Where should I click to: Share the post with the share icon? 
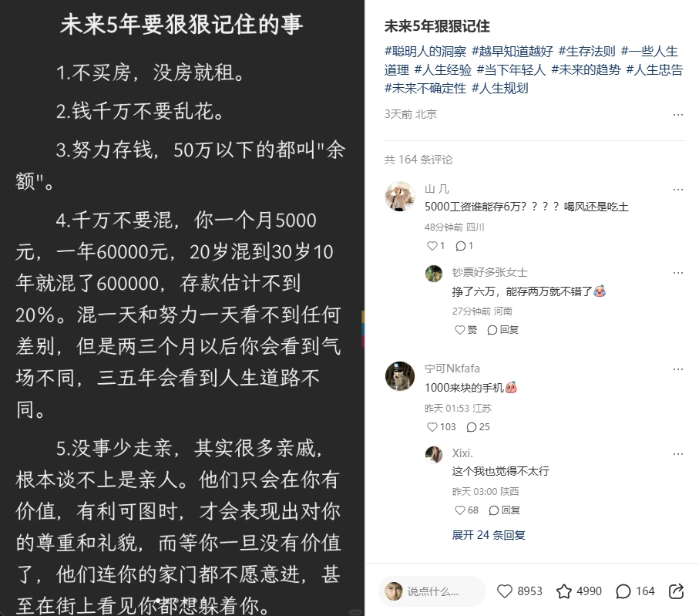click(676, 591)
